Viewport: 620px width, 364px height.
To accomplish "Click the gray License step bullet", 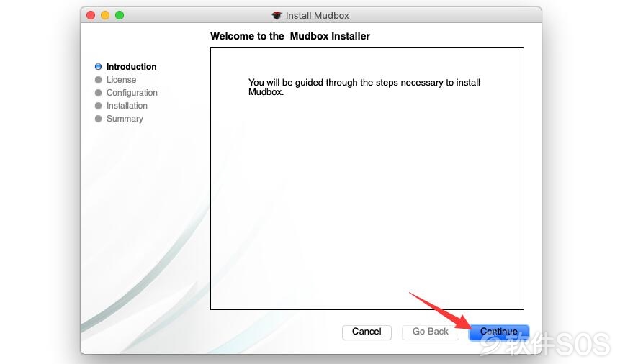I will pos(98,80).
